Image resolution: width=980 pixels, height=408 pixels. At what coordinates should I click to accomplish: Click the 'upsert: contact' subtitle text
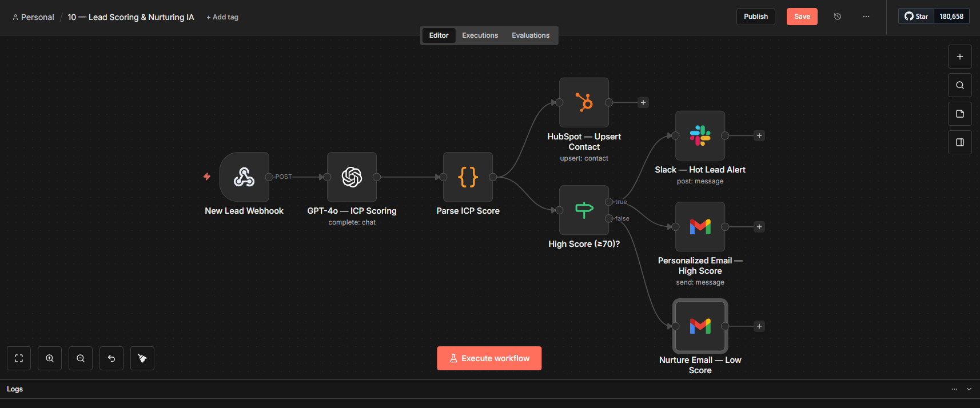click(x=584, y=158)
